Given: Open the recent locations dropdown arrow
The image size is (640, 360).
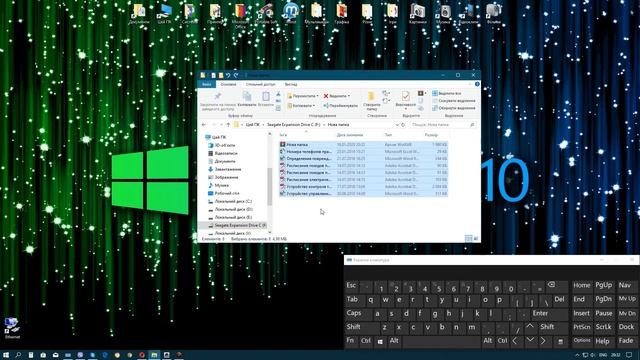Looking at the screenshot, I should pyautogui.click(x=221, y=124).
